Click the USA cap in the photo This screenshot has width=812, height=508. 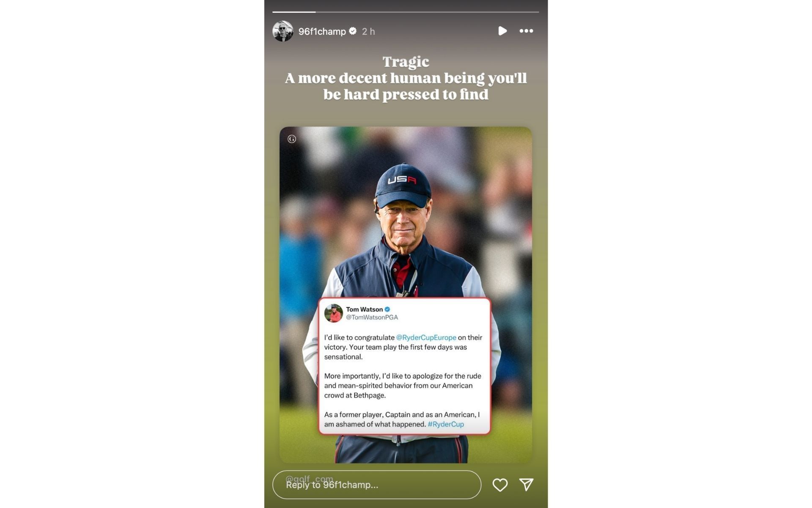402,185
